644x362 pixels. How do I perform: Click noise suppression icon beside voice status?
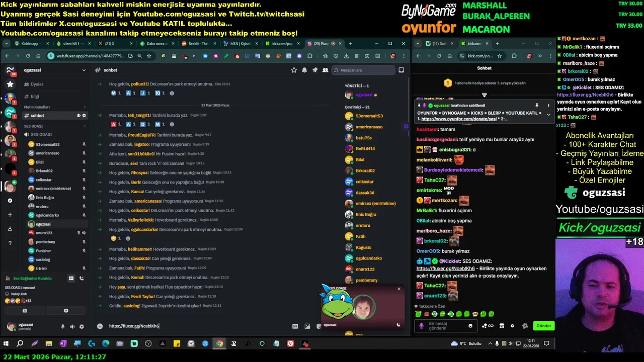(x=71, y=278)
